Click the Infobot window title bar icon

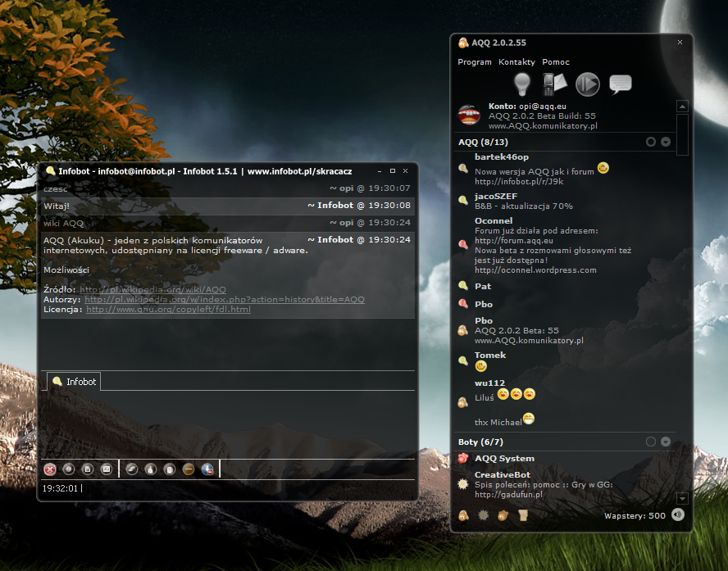pos(51,171)
